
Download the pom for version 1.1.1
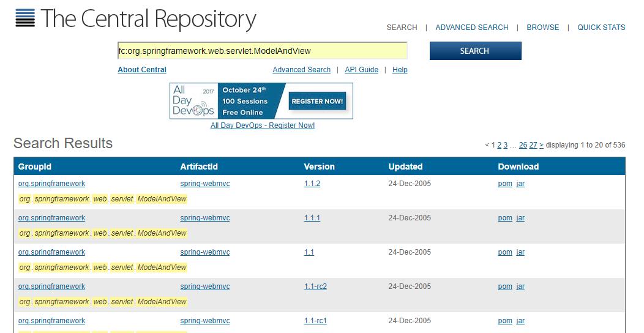click(504, 218)
